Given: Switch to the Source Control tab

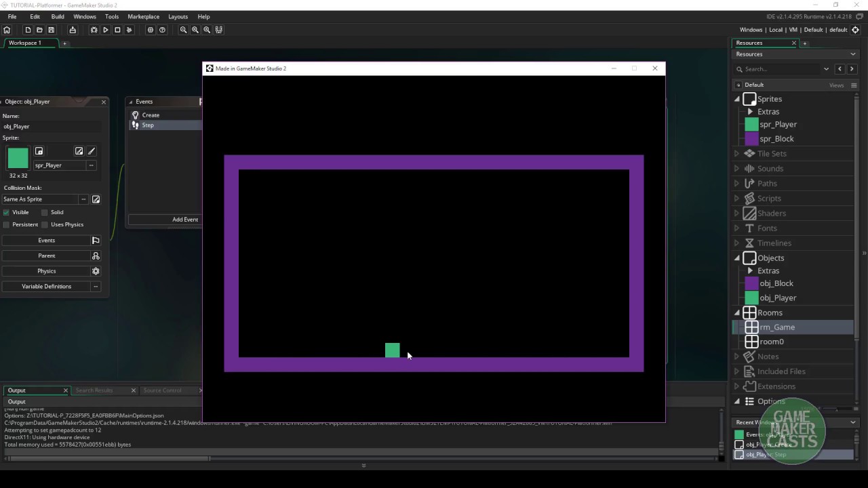Looking at the screenshot, I should (x=163, y=390).
